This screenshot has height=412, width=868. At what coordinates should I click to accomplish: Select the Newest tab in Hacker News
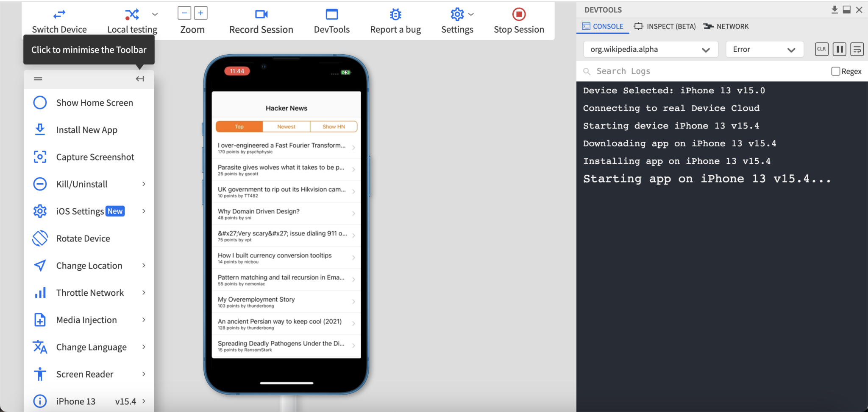286,126
